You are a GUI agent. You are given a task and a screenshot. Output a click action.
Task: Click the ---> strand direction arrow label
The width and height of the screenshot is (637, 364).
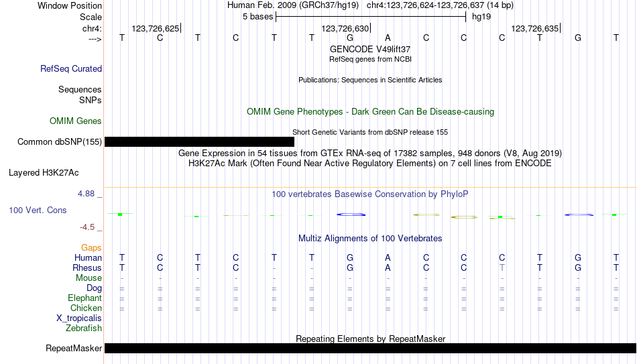[95, 39]
